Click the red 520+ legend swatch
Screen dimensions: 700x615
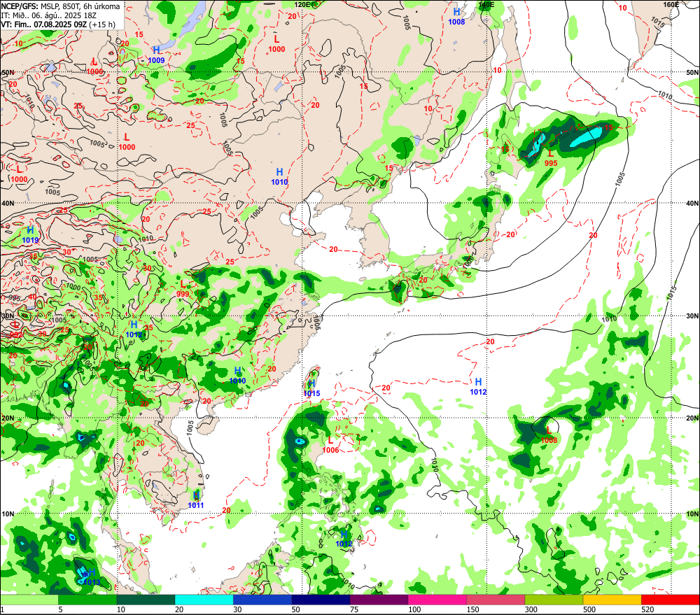click(x=670, y=600)
